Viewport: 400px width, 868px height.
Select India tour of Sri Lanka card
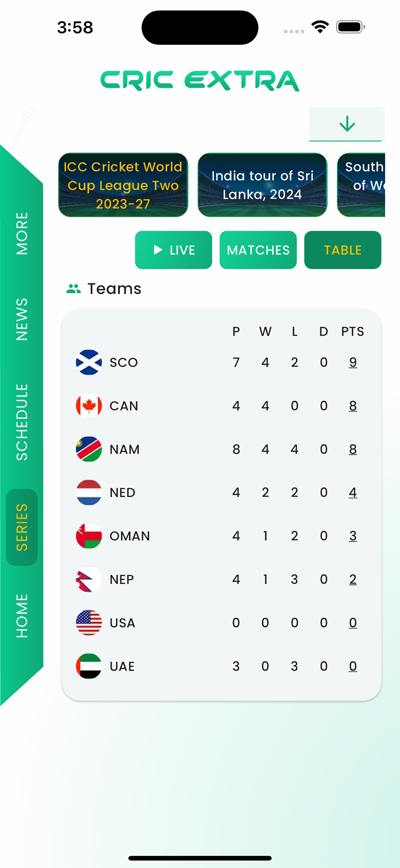[x=262, y=185]
